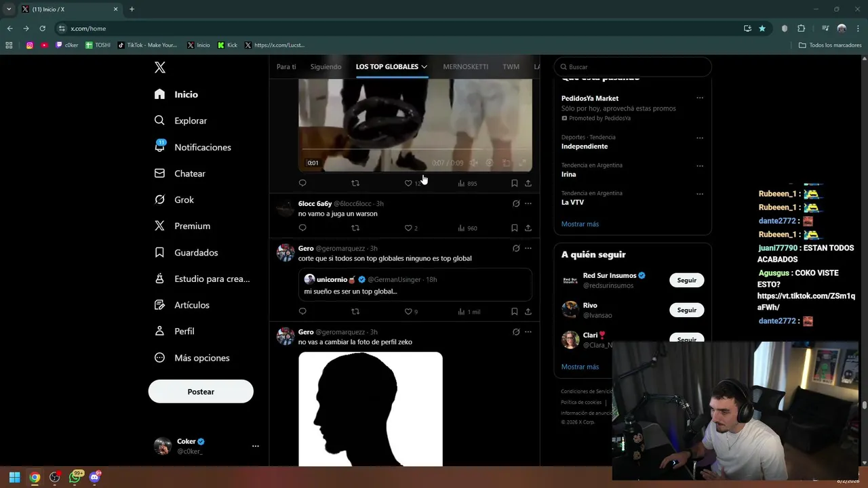Open more menu on 6locc 6a6y post

(528, 203)
